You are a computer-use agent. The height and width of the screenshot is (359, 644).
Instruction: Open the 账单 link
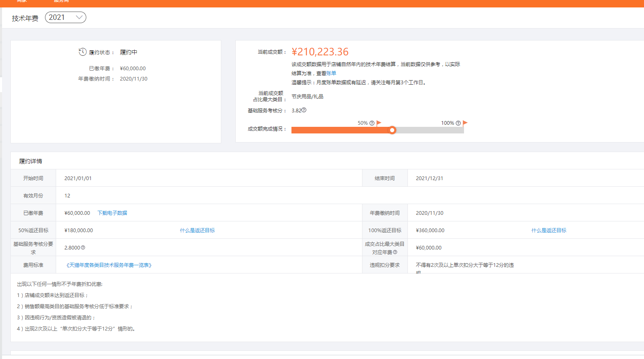(331, 74)
